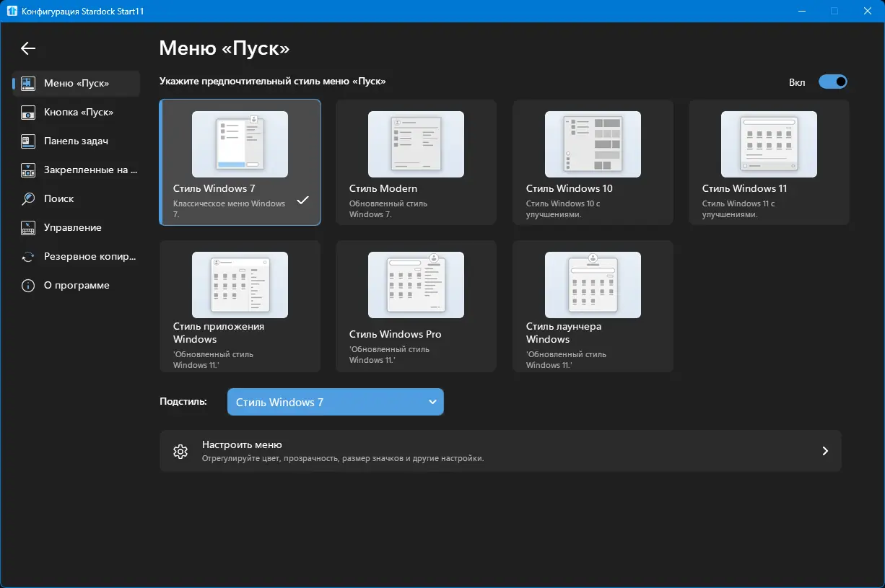Click the Резервное копирование sync icon
The height and width of the screenshot is (588, 885).
pos(28,257)
